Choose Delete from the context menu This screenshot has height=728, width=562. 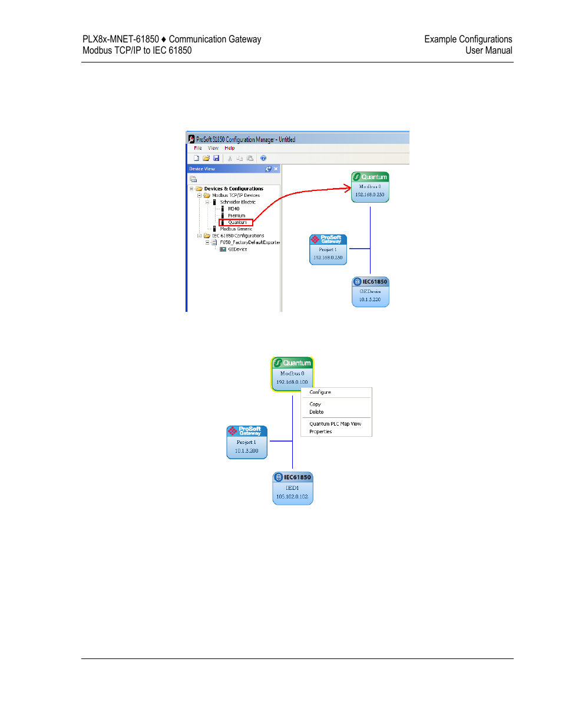[316, 413]
